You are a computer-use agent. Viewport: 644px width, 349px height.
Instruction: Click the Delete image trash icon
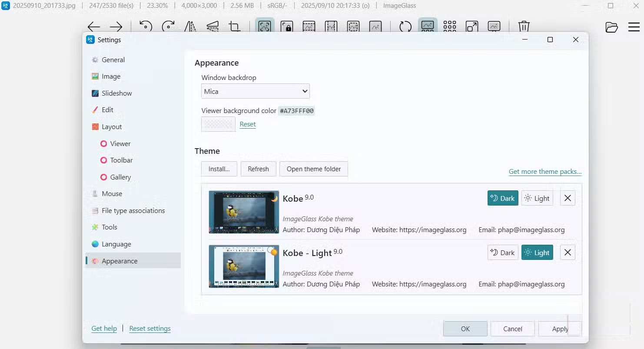(524, 26)
